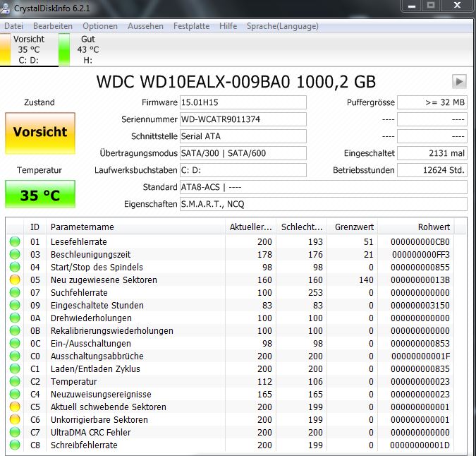Click green status icon for Rekalibrierungswiederholungen
Image resolution: width=476 pixels, height=456 pixels.
15,331
